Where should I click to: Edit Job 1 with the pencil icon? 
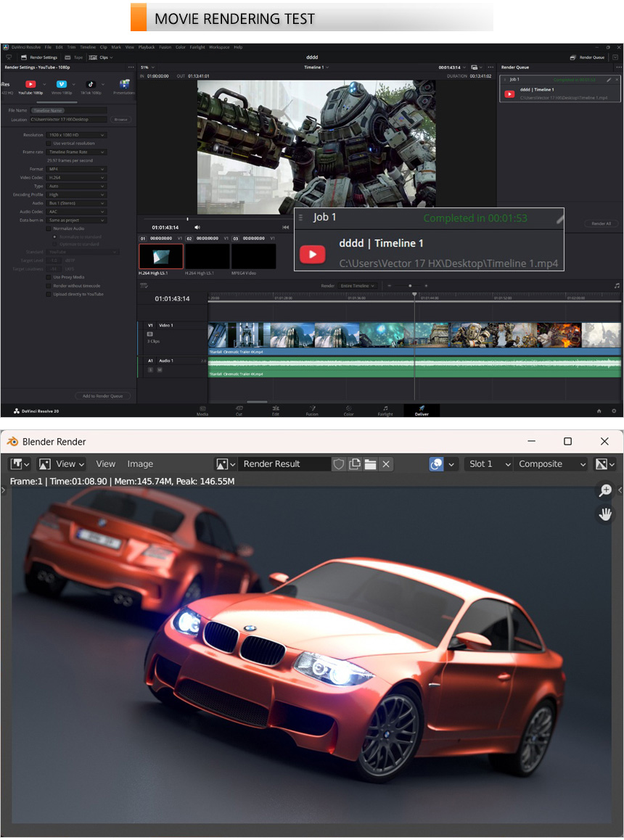[x=608, y=80]
